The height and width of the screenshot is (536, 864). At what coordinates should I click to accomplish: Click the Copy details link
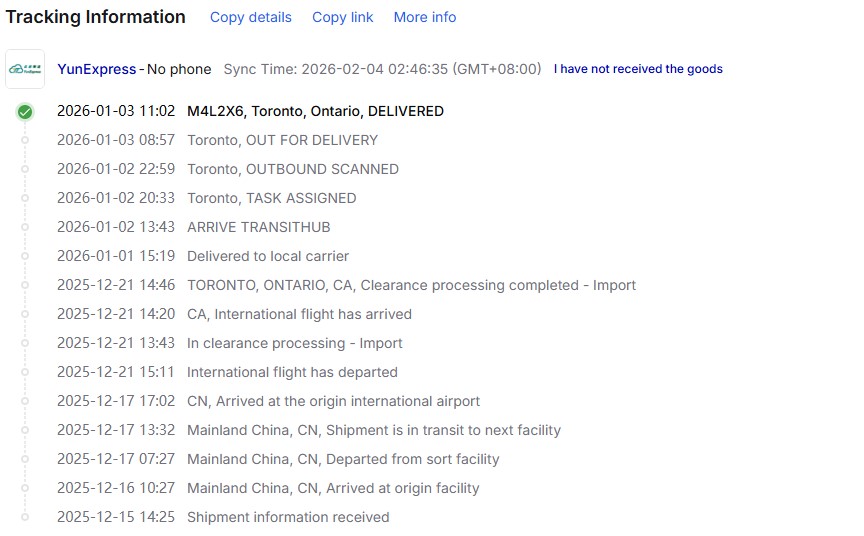[251, 17]
